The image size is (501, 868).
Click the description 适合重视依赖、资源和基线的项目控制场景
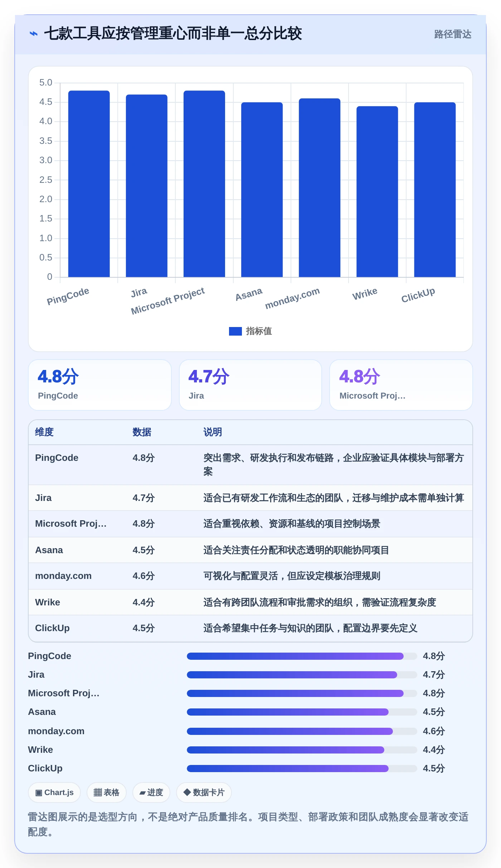pos(292,524)
